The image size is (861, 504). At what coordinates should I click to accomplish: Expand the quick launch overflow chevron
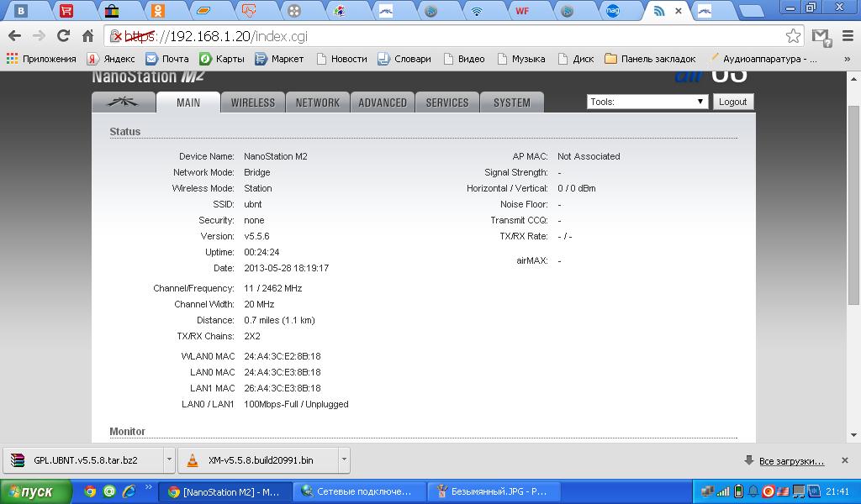tap(148, 487)
